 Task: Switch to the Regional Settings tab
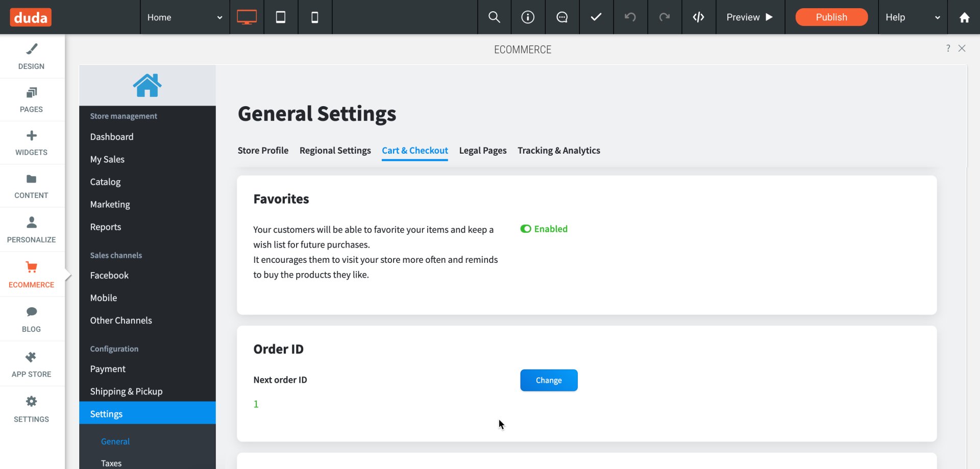(x=335, y=151)
